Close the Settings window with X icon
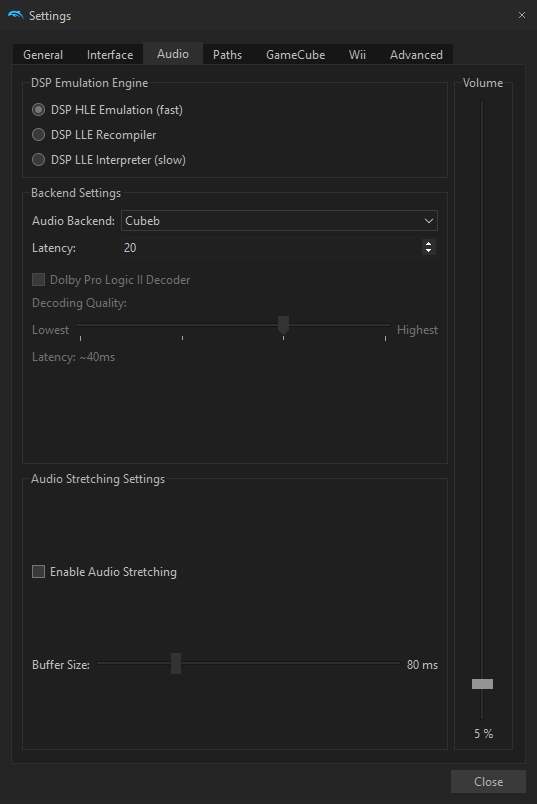Image resolution: width=537 pixels, height=804 pixels. pyautogui.click(x=522, y=15)
